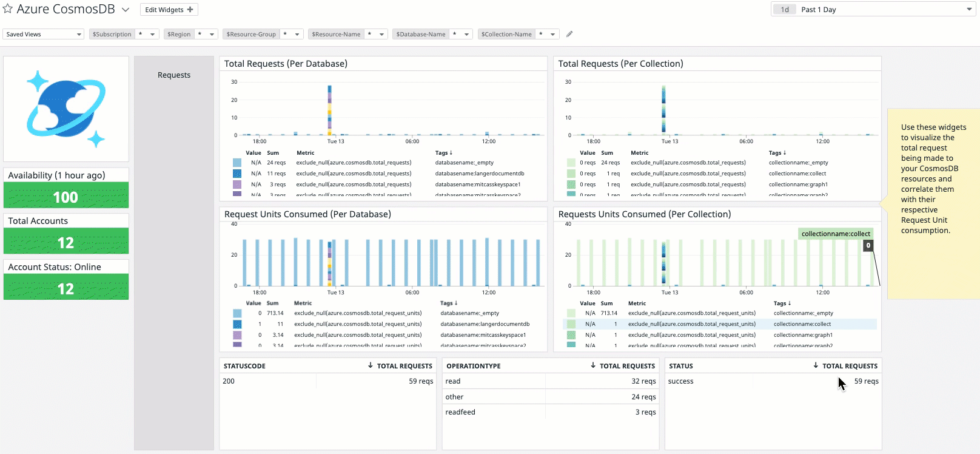Screen dimensions: 980x454
Task: Click Tags sort arrow in Total Requests Per Database
Action: [x=451, y=153]
